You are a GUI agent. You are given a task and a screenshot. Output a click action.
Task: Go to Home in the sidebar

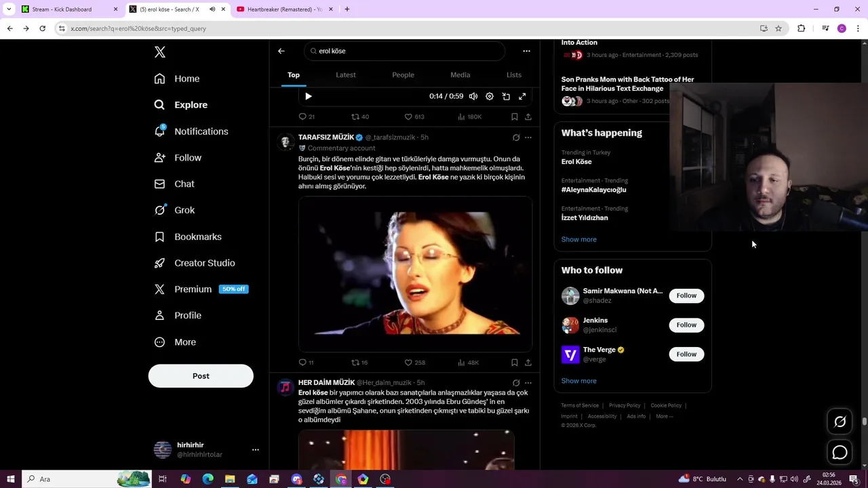tap(177, 79)
